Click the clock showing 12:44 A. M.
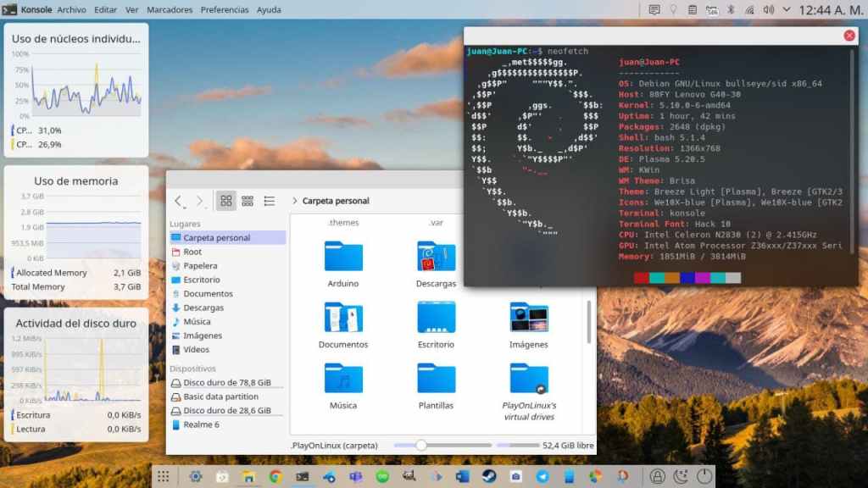Image resolution: width=868 pixels, height=488 pixels. point(830,10)
